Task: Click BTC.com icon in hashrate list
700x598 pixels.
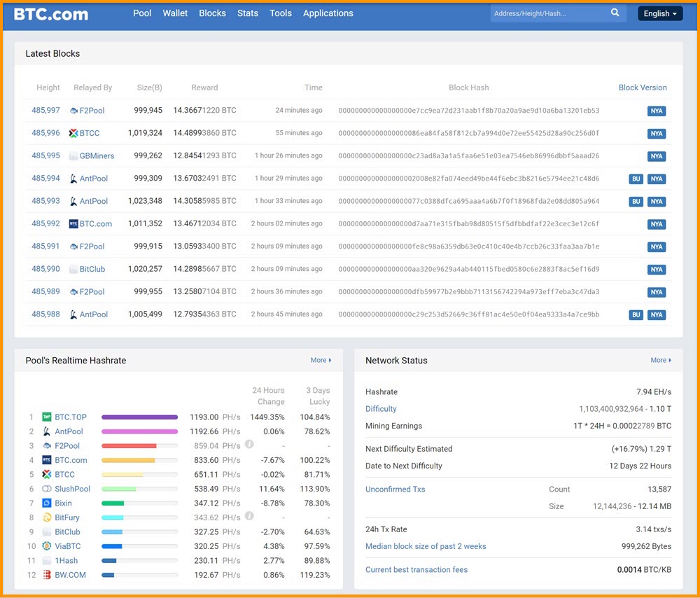Action: 47,460
